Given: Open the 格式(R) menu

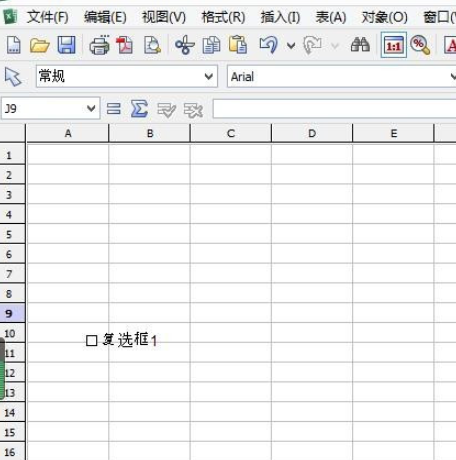Looking at the screenshot, I should pos(223,17).
